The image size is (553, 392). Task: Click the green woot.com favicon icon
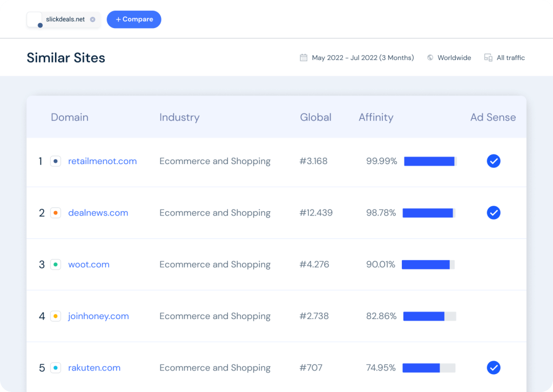56,265
